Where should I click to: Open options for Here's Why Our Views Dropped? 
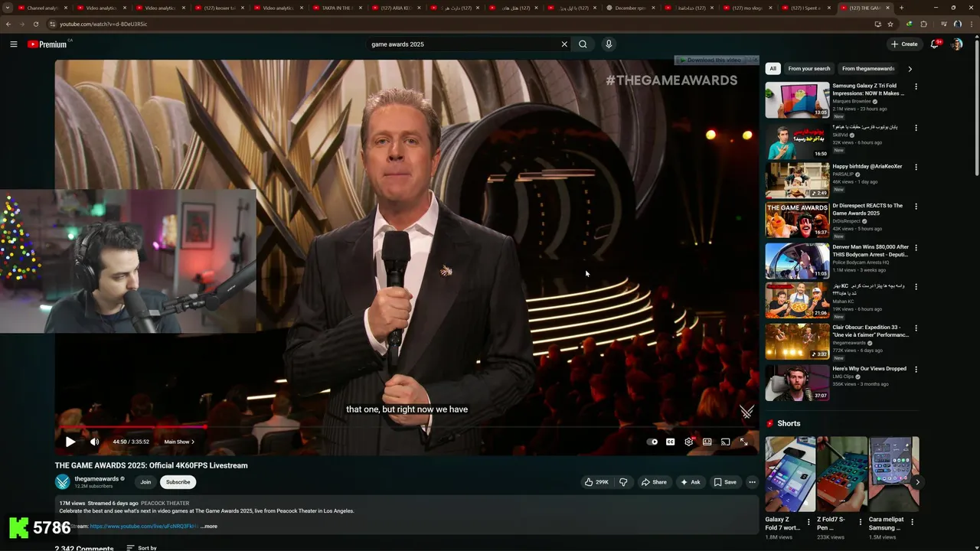click(x=916, y=370)
